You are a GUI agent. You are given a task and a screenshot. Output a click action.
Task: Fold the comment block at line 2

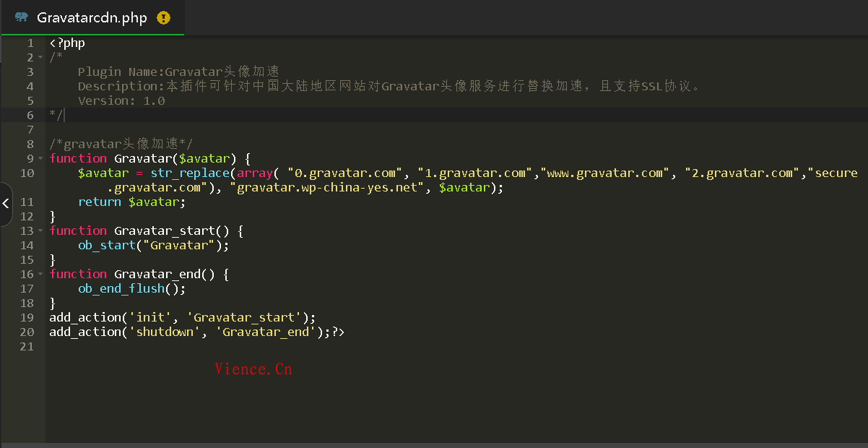40,58
